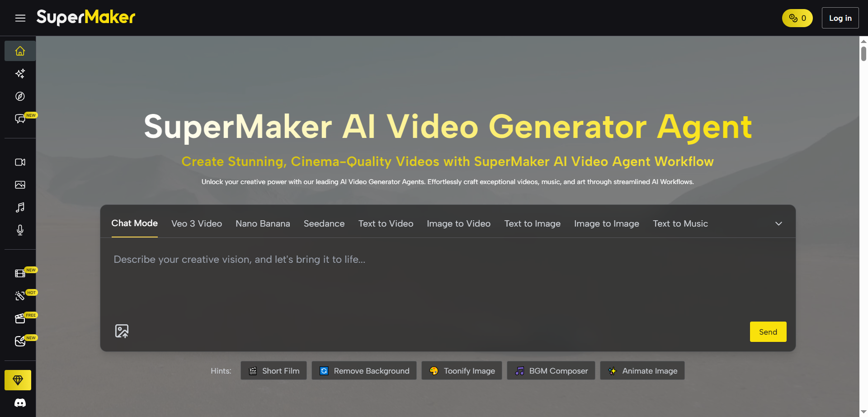Choose the Toonify Image hint
This screenshot has width=868, height=417.
462,370
